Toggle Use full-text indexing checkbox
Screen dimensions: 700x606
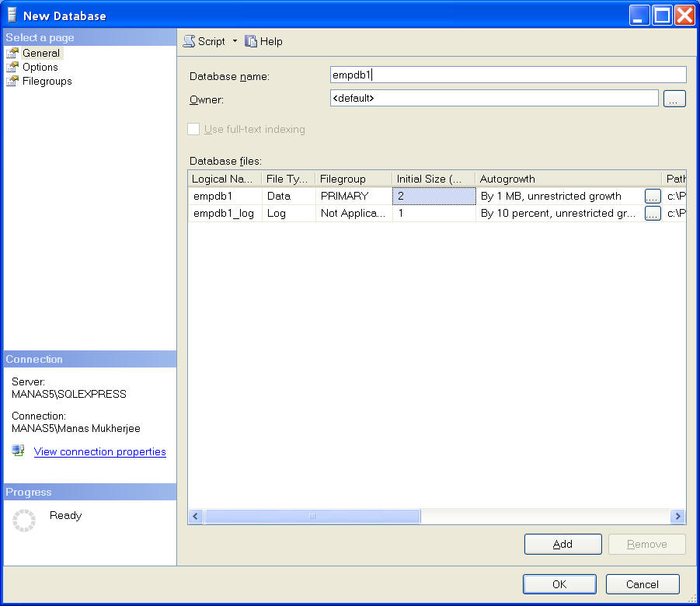click(x=193, y=129)
